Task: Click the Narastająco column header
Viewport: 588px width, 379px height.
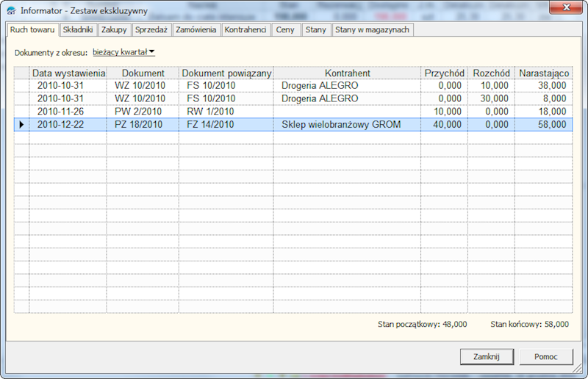Action: coord(543,73)
